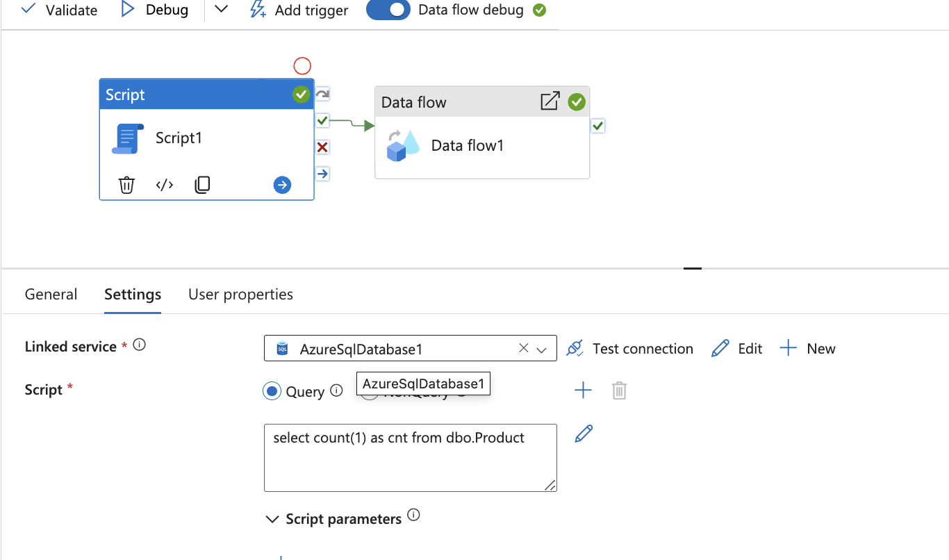Collapse the Script parameters section
Image resolution: width=949 pixels, height=560 pixels.
pyautogui.click(x=272, y=518)
